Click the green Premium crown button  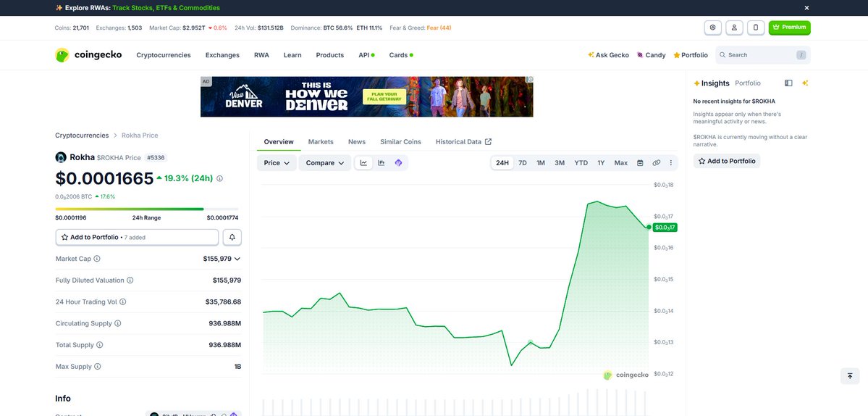click(789, 28)
